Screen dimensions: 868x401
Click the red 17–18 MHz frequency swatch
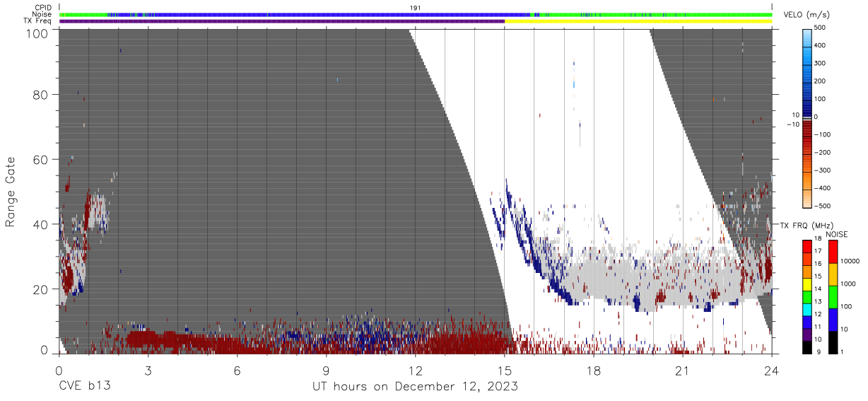coord(808,246)
